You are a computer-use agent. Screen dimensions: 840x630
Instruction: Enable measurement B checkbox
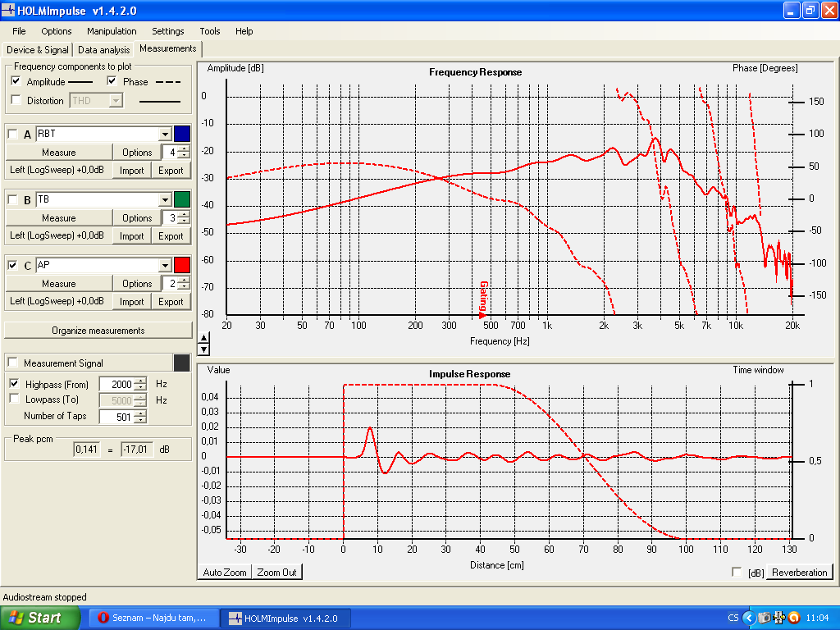click(13, 200)
